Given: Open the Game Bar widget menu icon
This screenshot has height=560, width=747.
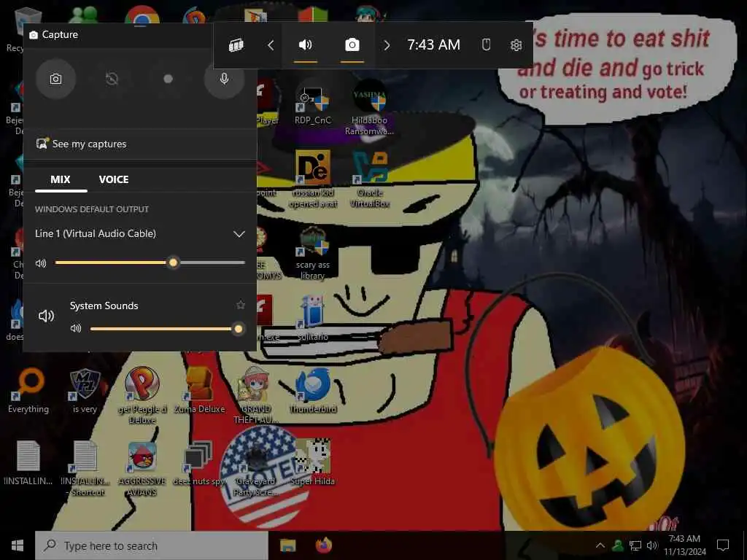Looking at the screenshot, I should [236, 45].
